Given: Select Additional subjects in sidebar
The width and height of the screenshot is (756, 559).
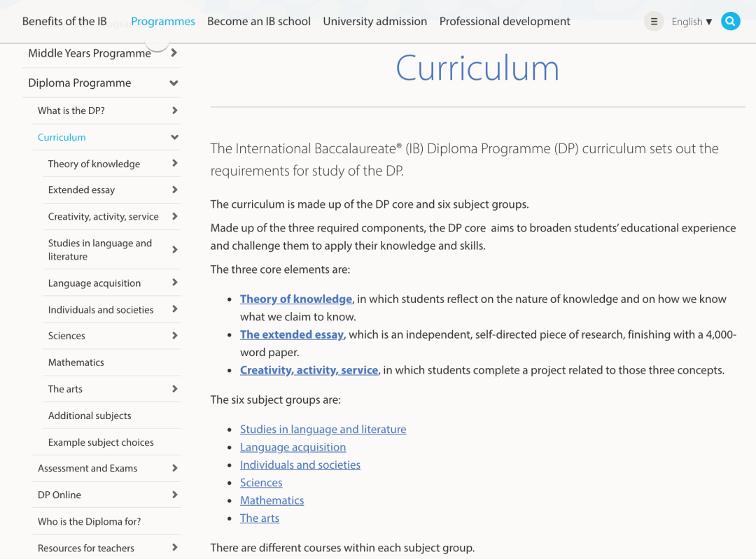Looking at the screenshot, I should 90,416.
